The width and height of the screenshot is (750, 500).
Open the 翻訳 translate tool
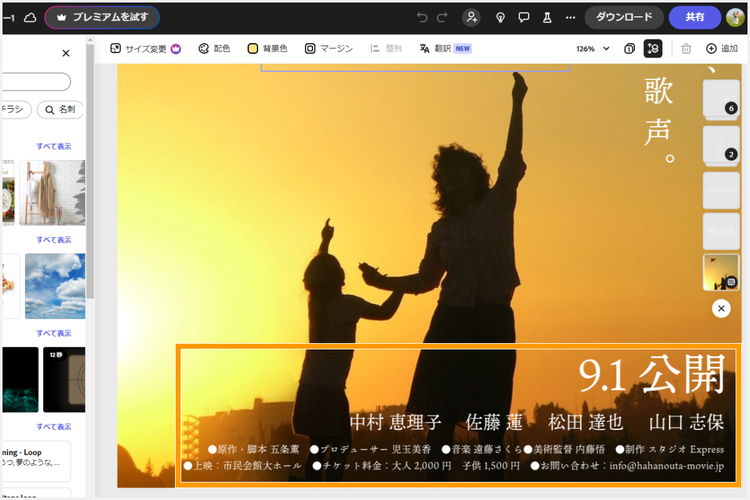pyautogui.click(x=435, y=49)
